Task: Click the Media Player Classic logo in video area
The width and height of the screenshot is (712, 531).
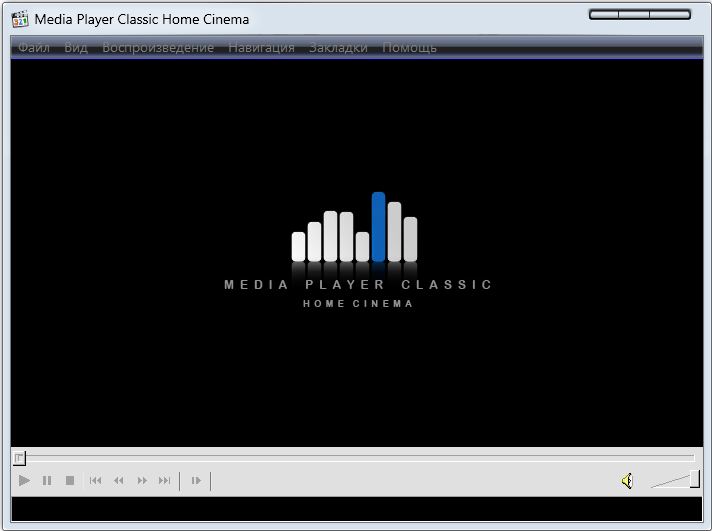Action: pyautogui.click(x=358, y=250)
